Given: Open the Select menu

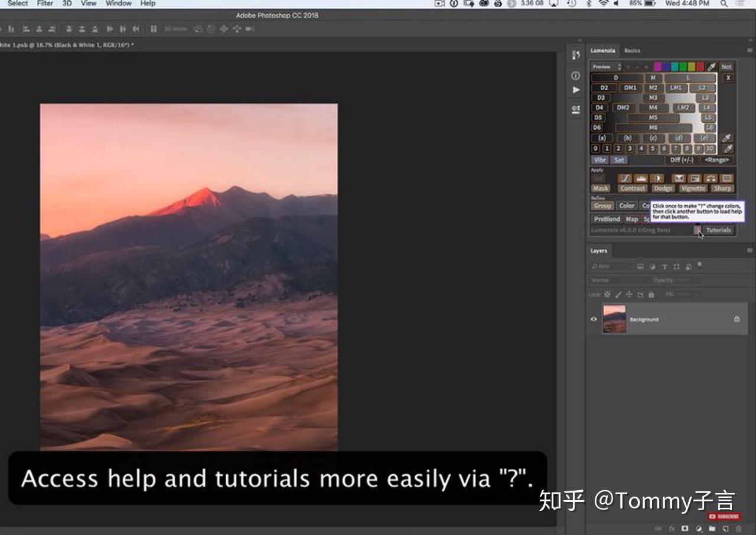Looking at the screenshot, I should tap(18, 4).
